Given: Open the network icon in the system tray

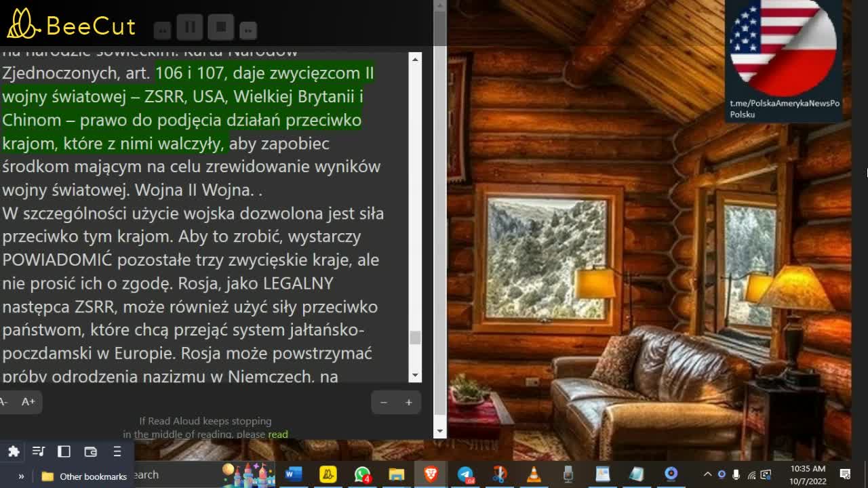Looking at the screenshot, I should tap(751, 474).
